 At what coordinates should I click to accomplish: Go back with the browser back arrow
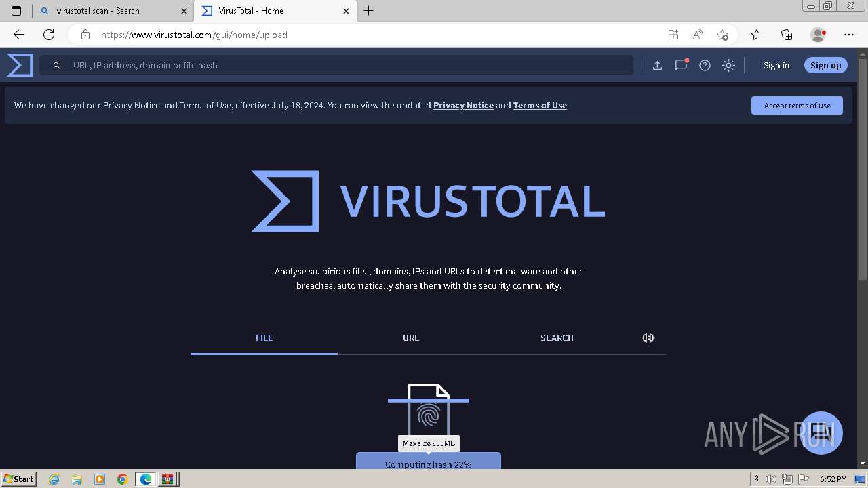point(19,35)
